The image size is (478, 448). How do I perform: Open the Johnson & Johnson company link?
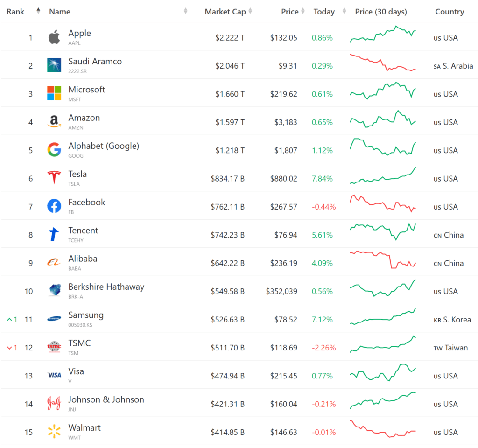(x=106, y=399)
